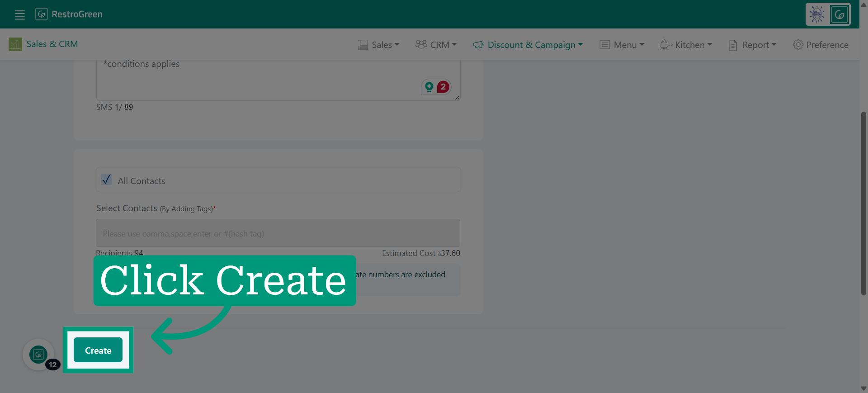The height and width of the screenshot is (393, 868).
Task: Click the Sales & CRM chart icon
Action: click(15, 44)
